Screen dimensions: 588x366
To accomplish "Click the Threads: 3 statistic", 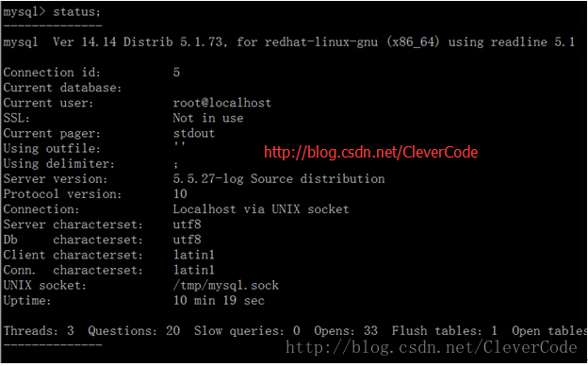I will (39, 331).
